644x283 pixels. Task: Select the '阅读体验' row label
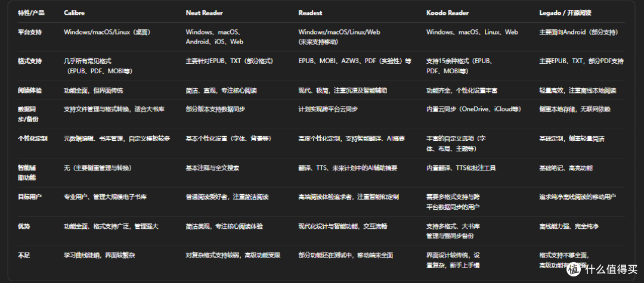point(30,90)
